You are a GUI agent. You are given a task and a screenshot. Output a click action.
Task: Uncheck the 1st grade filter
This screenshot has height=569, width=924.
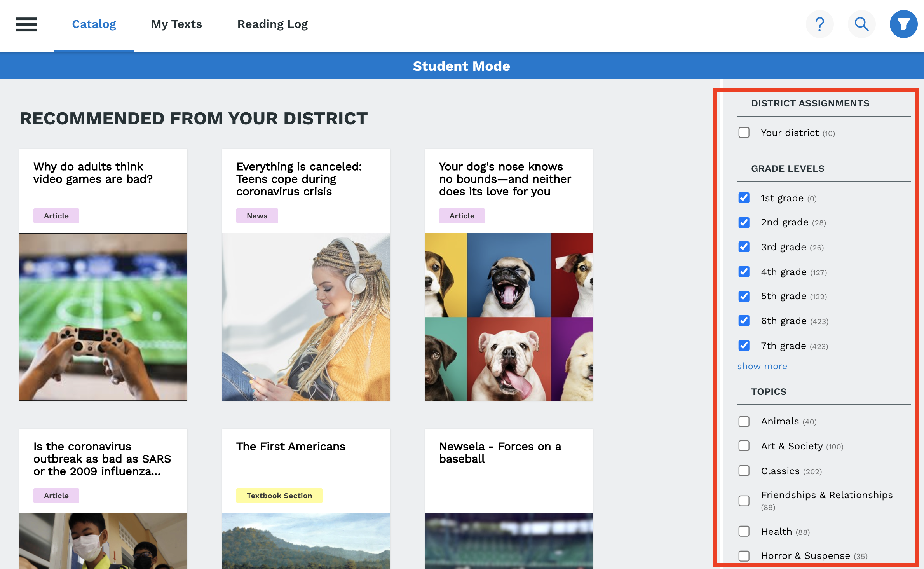pyautogui.click(x=744, y=198)
